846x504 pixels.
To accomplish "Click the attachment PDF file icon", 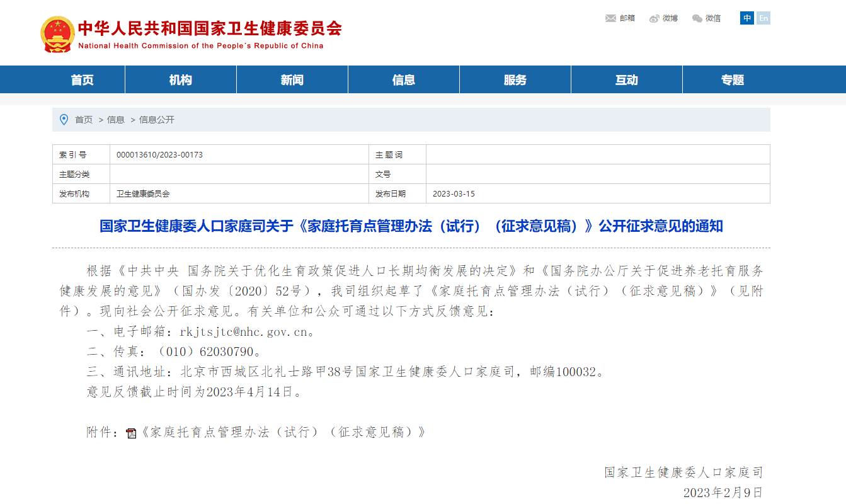I will [x=131, y=433].
